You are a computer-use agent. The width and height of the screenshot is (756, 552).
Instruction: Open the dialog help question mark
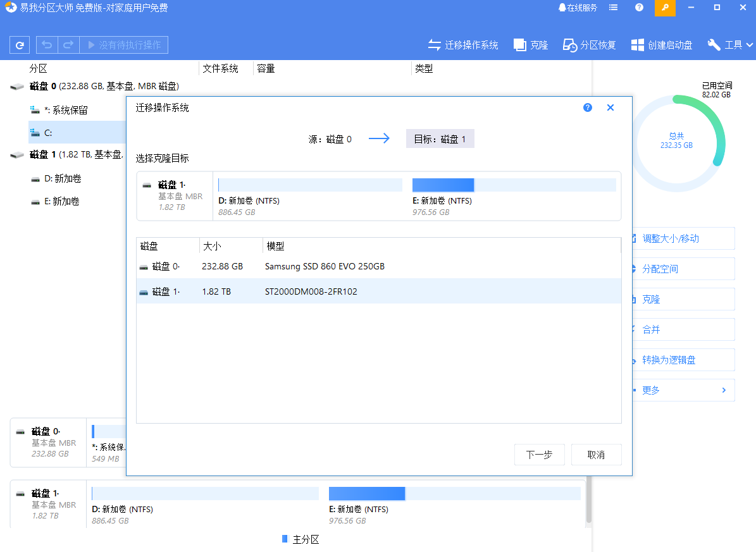[x=587, y=107]
